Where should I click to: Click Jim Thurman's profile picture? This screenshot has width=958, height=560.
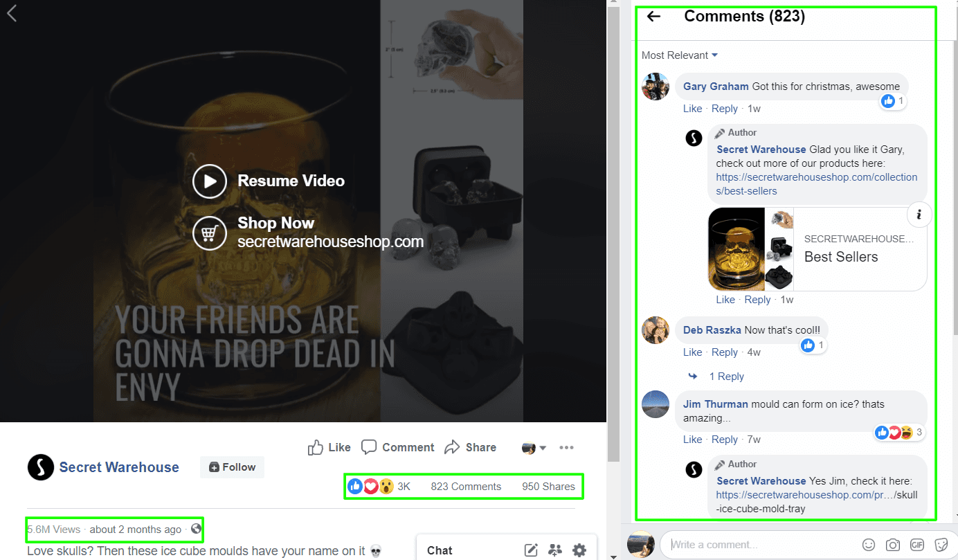click(656, 404)
